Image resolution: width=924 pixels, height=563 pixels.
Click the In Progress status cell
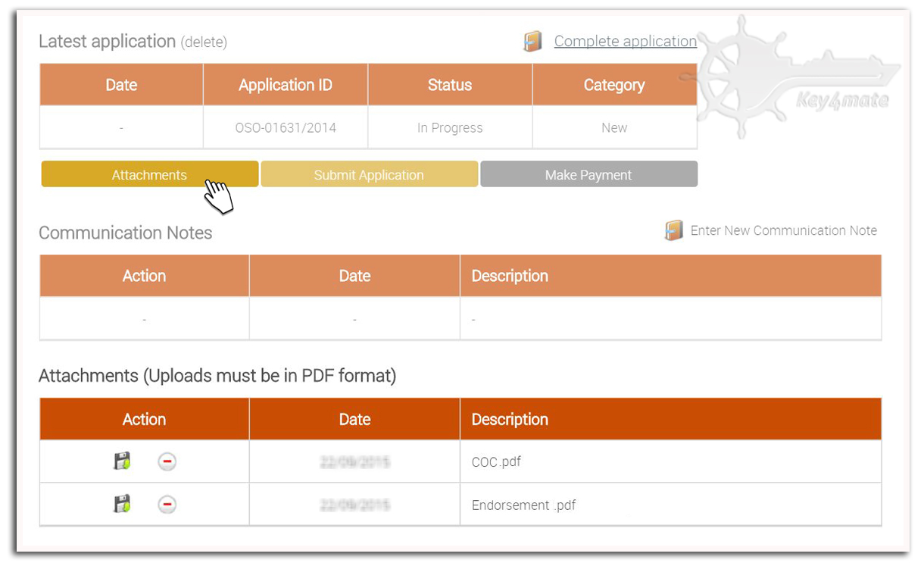pyautogui.click(x=450, y=128)
